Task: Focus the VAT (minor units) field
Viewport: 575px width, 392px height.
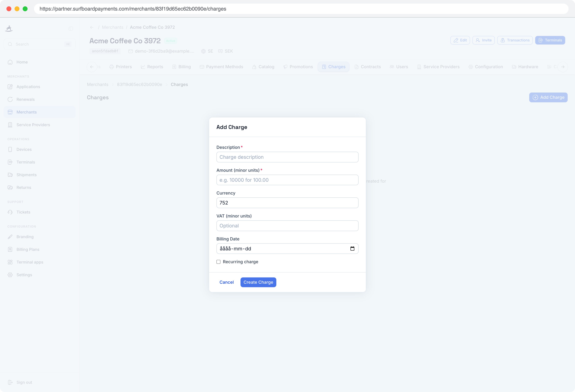Action: pyautogui.click(x=287, y=226)
